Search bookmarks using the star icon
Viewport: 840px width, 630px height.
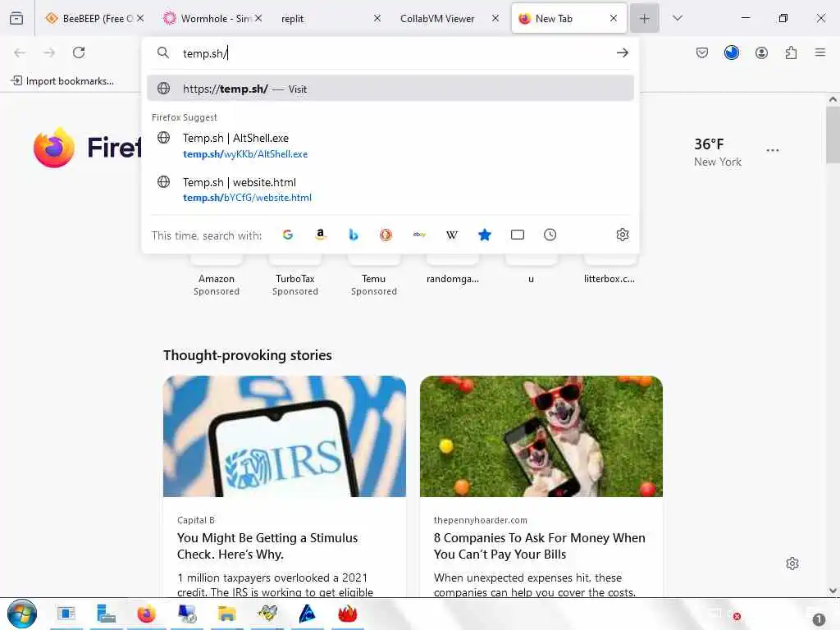tap(484, 235)
